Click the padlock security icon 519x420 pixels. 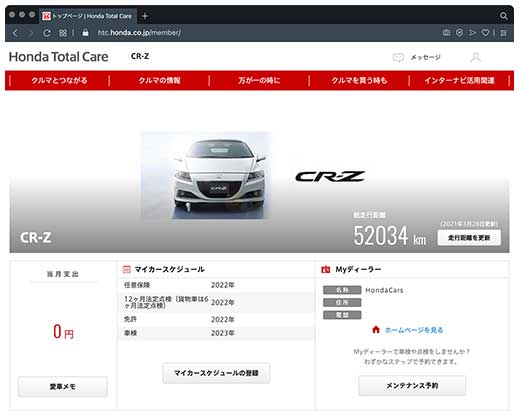click(85, 32)
